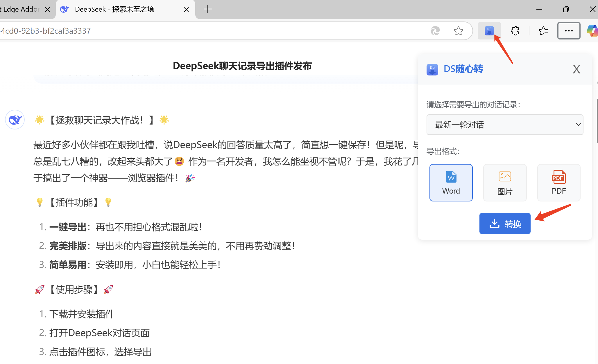Close the Edge Addons tab
Viewport: 598px width, 364px height.
(x=47, y=10)
